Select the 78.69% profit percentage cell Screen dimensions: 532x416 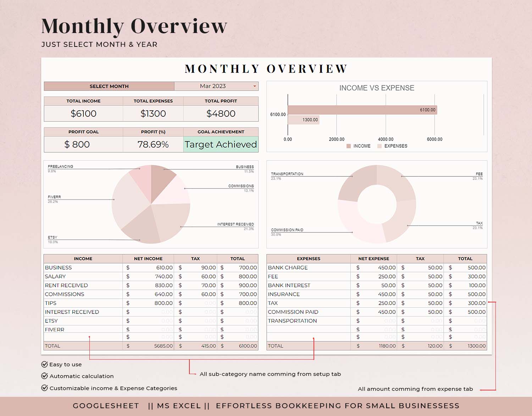click(153, 144)
